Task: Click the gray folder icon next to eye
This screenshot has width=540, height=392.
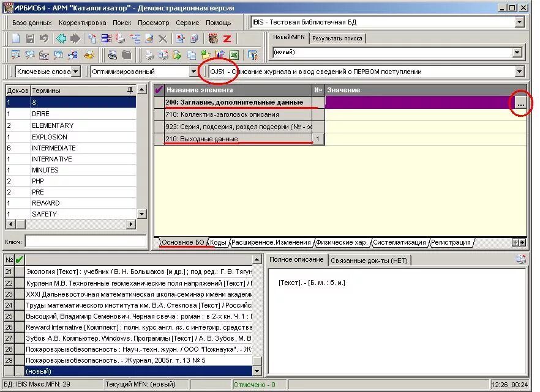Action: (126, 54)
